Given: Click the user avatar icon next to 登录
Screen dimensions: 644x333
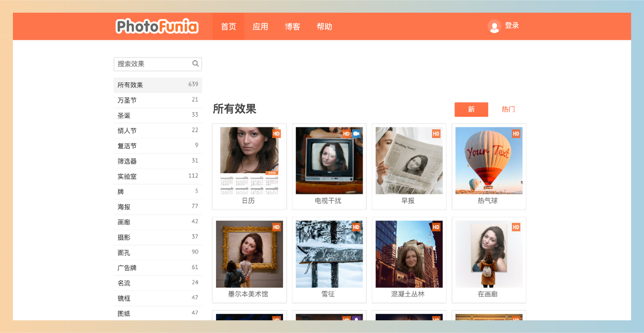Looking at the screenshot, I should tap(494, 26).
